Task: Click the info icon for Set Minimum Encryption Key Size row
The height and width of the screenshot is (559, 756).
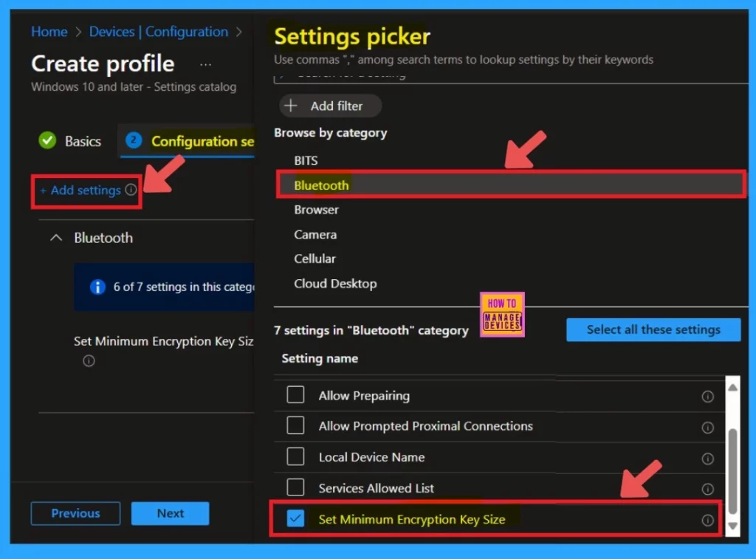Action: (707, 520)
